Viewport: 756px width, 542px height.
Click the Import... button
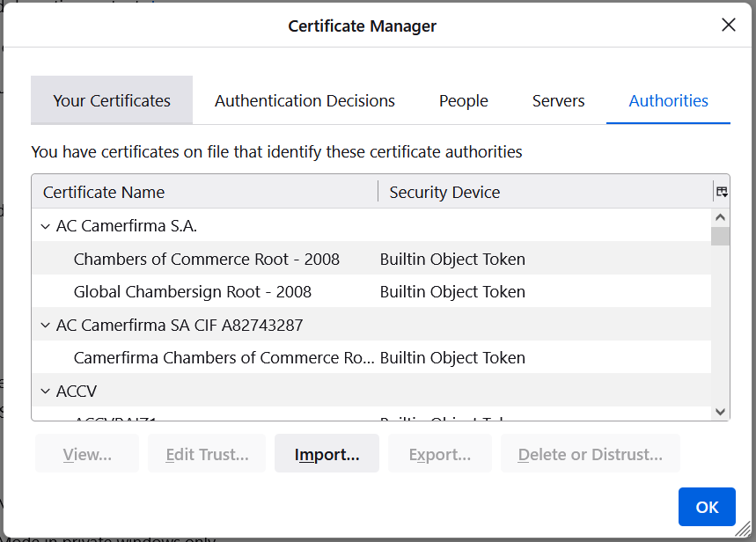point(327,455)
